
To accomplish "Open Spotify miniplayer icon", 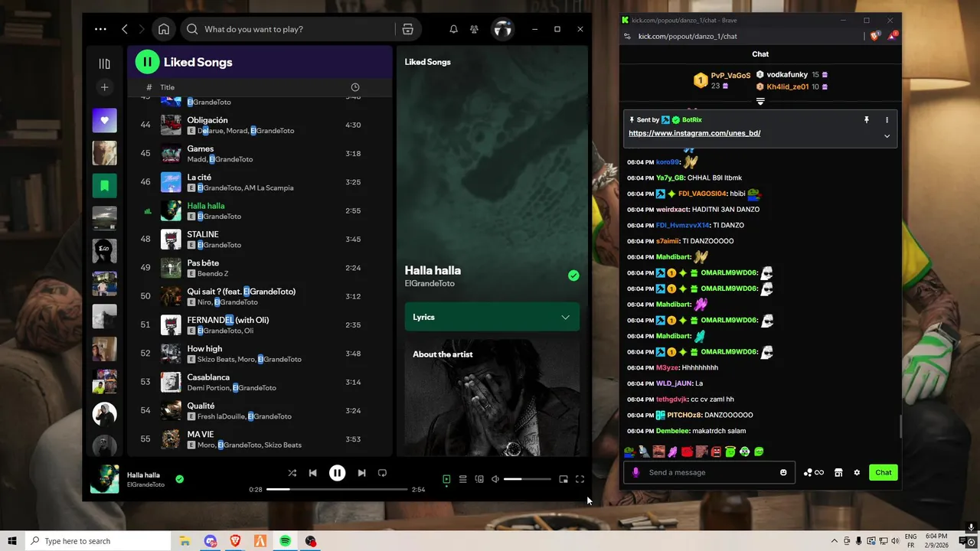I will [x=563, y=479].
